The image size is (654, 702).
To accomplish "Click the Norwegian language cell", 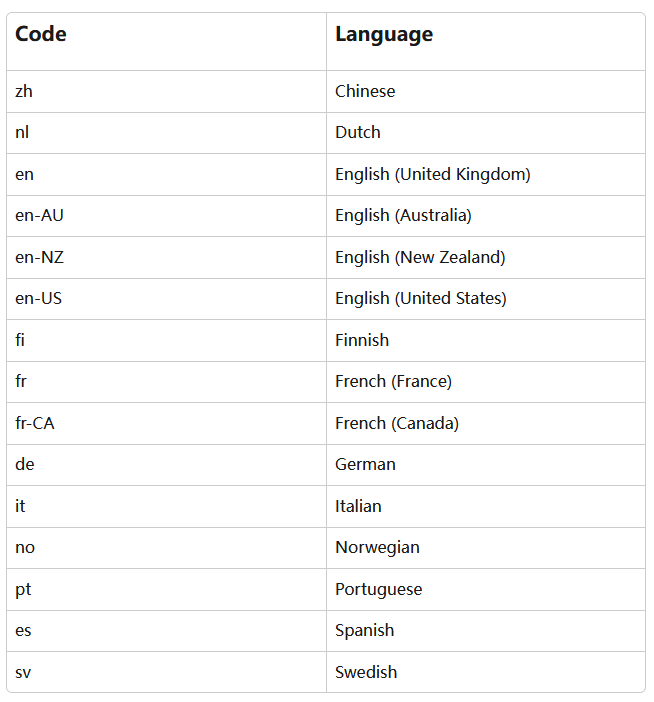I will (x=377, y=547).
